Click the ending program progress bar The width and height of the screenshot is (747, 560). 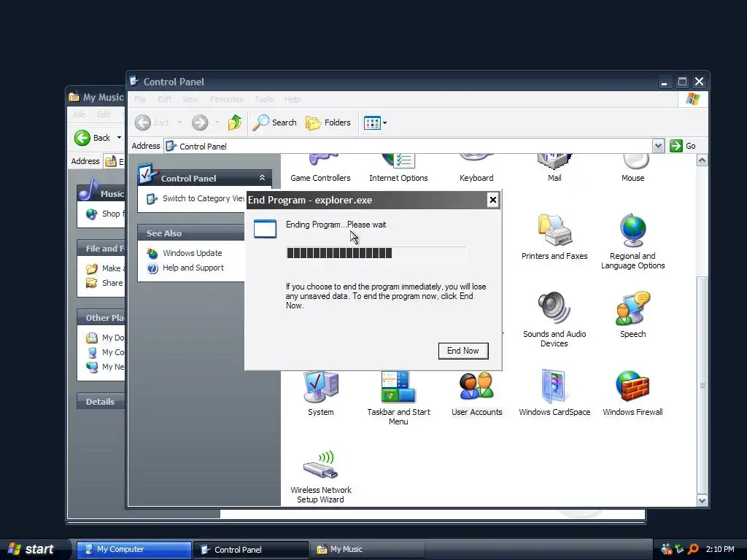(376, 253)
